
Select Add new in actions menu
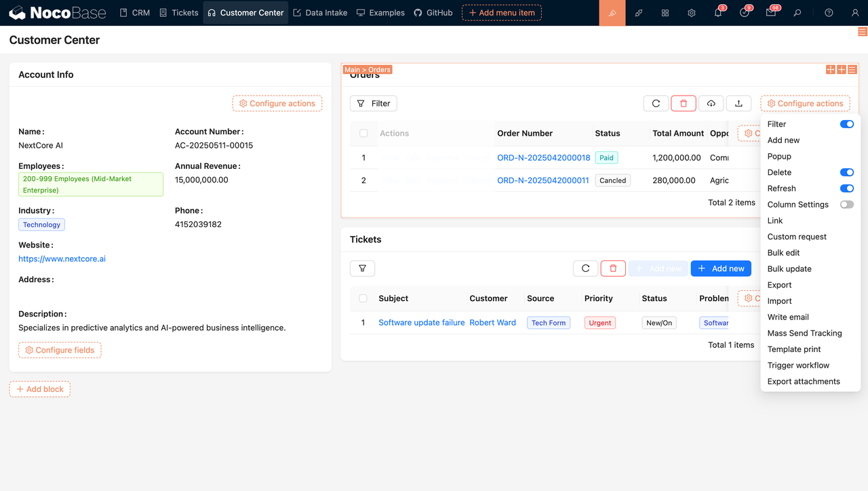tap(810, 140)
